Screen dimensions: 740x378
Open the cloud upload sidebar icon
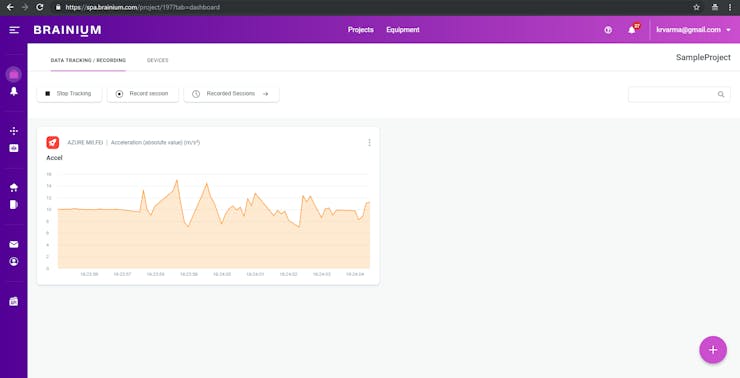point(14,187)
